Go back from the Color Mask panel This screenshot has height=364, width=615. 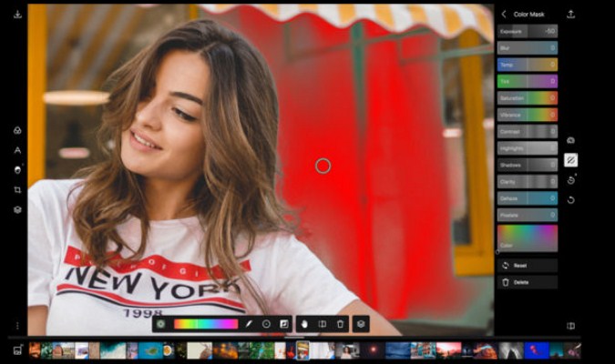click(504, 15)
